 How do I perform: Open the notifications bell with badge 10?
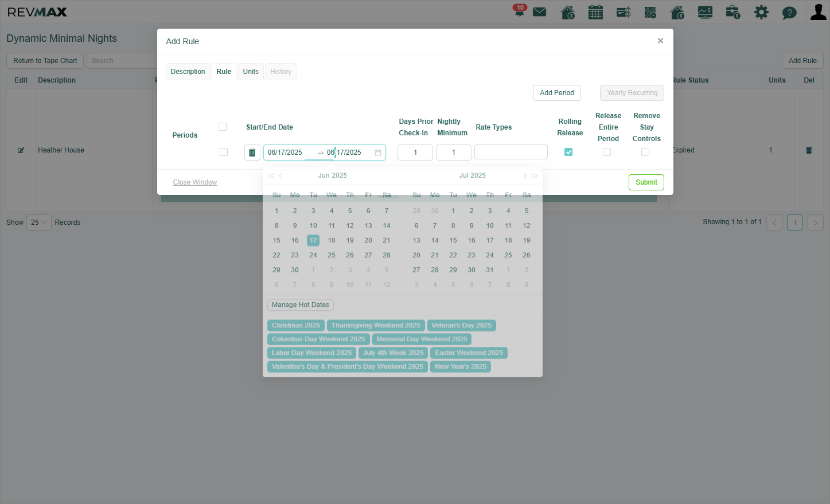519,11
